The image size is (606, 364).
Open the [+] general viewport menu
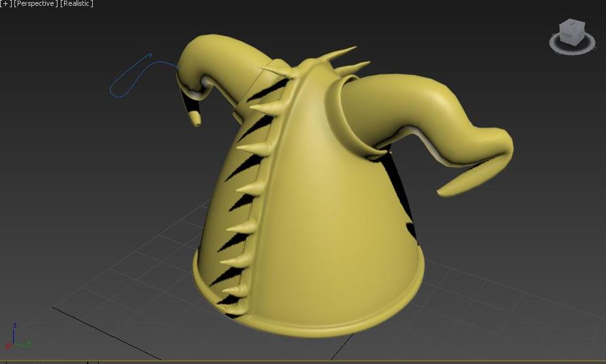[x=6, y=4]
